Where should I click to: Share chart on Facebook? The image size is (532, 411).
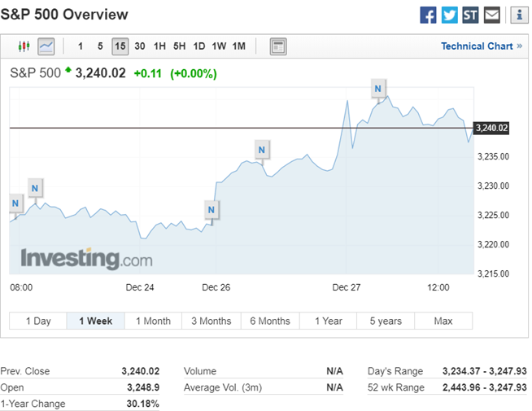click(428, 15)
